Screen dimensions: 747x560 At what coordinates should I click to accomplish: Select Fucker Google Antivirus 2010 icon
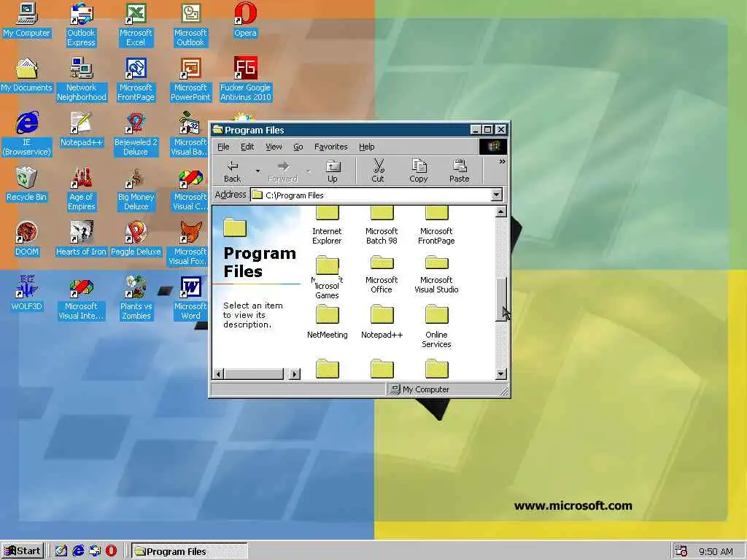[245, 79]
